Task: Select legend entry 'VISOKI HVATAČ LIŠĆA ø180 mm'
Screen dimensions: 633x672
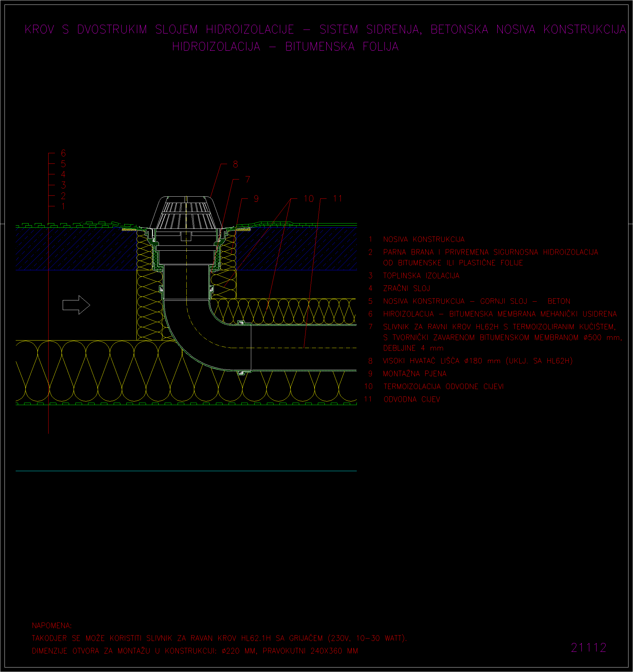Action: point(442,361)
